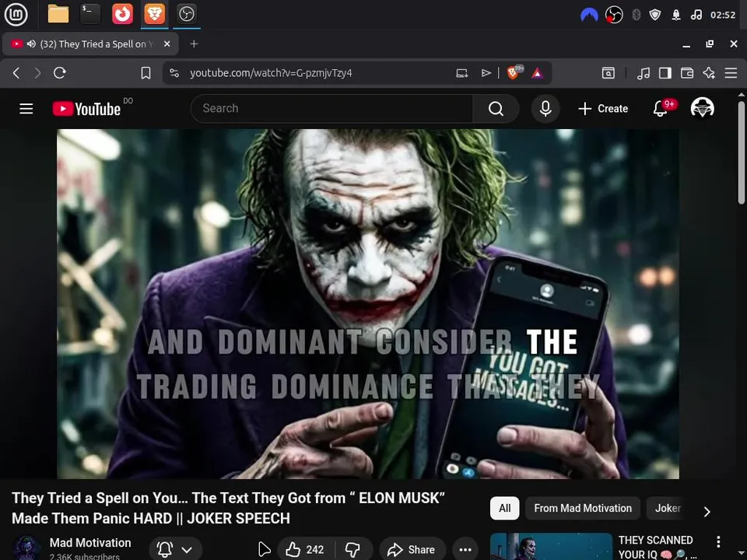The height and width of the screenshot is (560, 747).
Task: Open the Brave Rewards triangle icon
Action: pyautogui.click(x=538, y=73)
